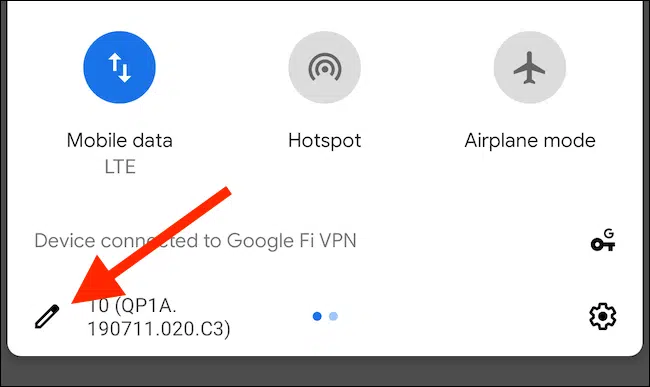Select the Airplane mode text label
Image resolution: width=650 pixels, height=387 pixels.
point(530,141)
